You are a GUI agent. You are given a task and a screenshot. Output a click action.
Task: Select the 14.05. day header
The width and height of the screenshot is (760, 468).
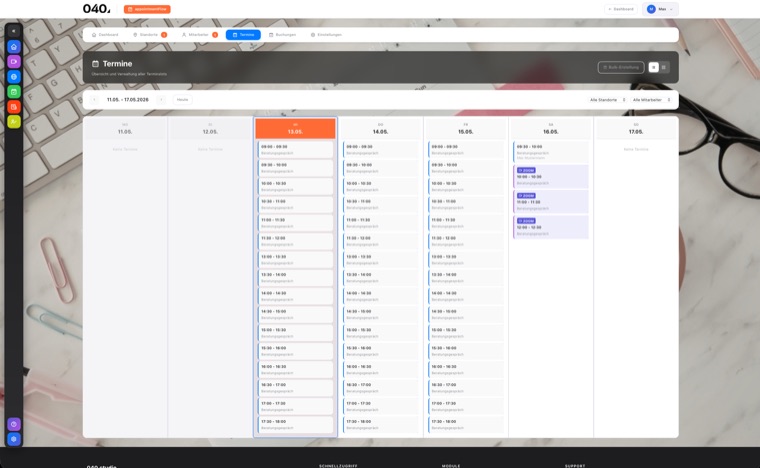pyautogui.click(x=380, y=129)
